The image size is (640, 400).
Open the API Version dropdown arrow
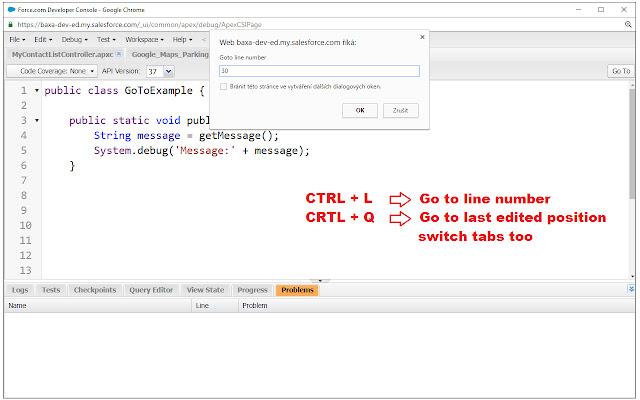coord(169,71)
